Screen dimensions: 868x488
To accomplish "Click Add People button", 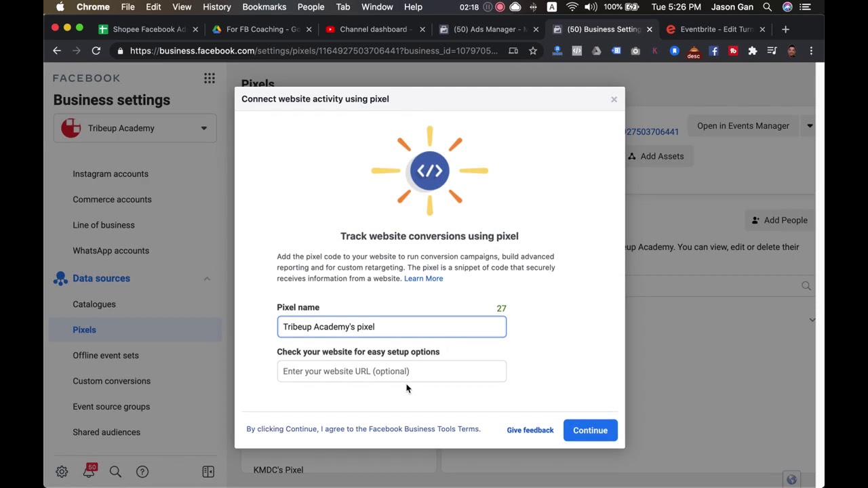I will point(779,220).
